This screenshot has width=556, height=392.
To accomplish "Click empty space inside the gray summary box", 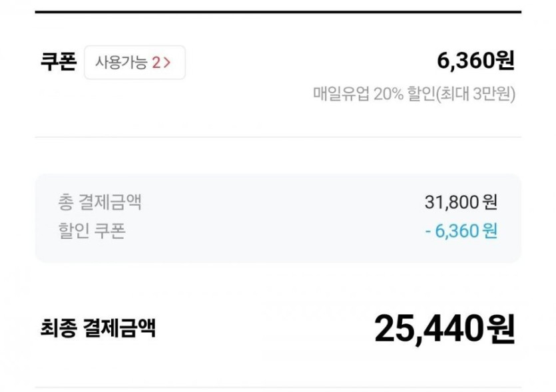I will point(280,216).
